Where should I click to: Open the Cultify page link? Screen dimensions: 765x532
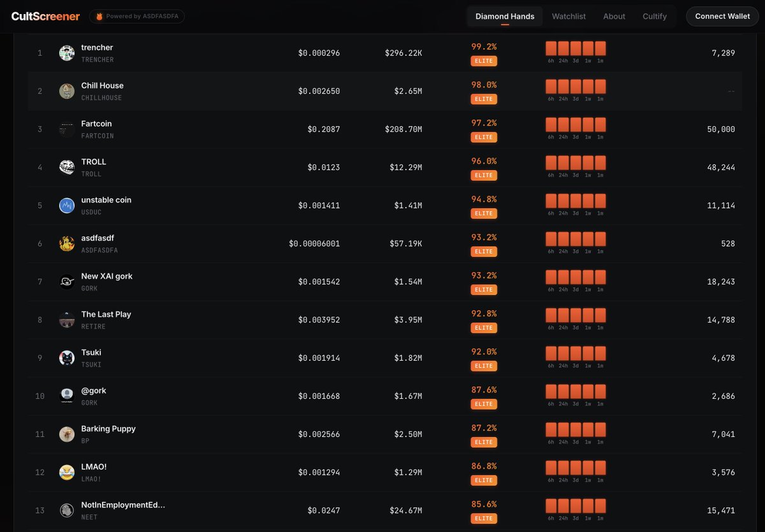(655, 16)
